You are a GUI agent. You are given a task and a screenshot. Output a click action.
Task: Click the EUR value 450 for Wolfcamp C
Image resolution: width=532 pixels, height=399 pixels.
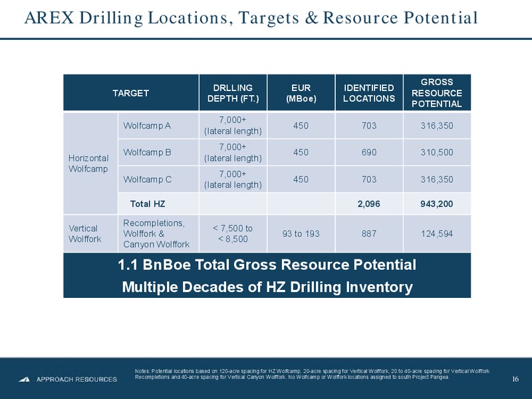coord(301,179)
